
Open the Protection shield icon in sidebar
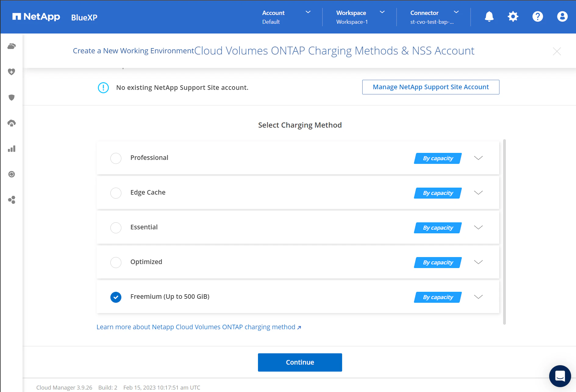coord(12,97)
